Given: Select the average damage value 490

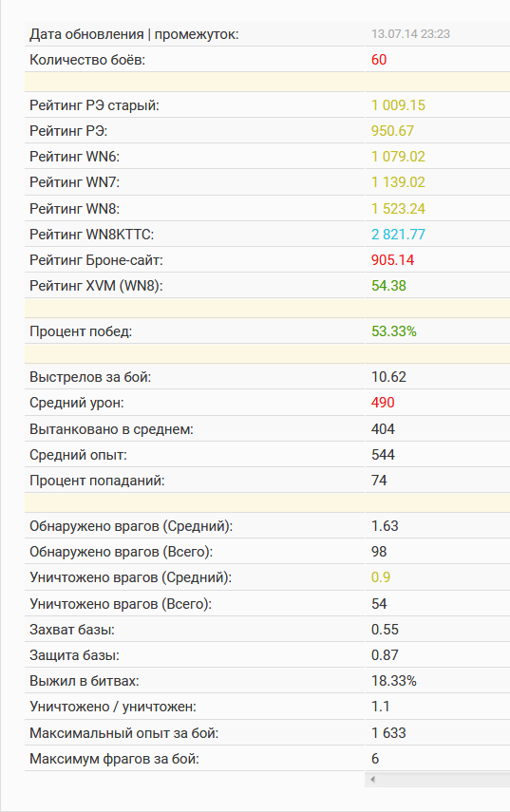Looking at the screenshot, I should 383,403.
